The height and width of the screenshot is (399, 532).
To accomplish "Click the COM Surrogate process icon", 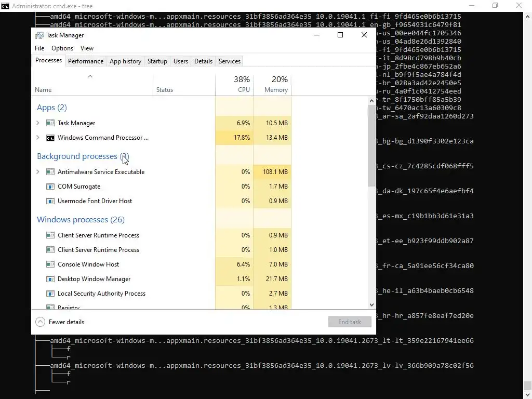I will pyautogui.click(x=50, y=187).
